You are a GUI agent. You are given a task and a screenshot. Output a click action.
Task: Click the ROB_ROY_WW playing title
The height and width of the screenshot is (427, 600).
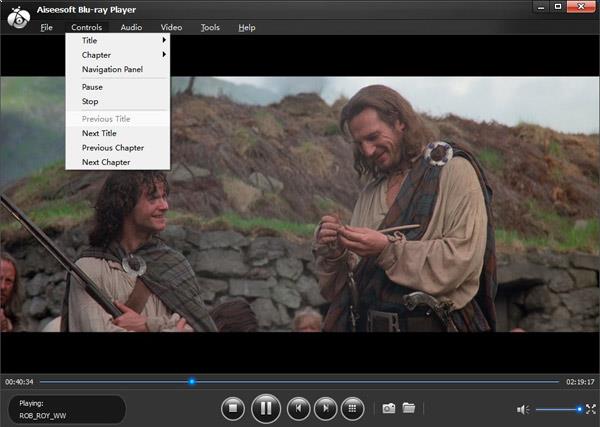(x=42, y=416)
